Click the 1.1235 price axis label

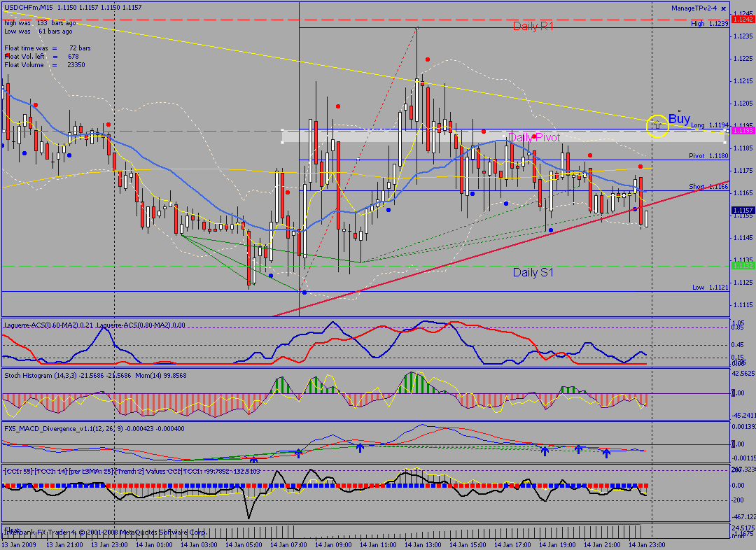[743, 36]
